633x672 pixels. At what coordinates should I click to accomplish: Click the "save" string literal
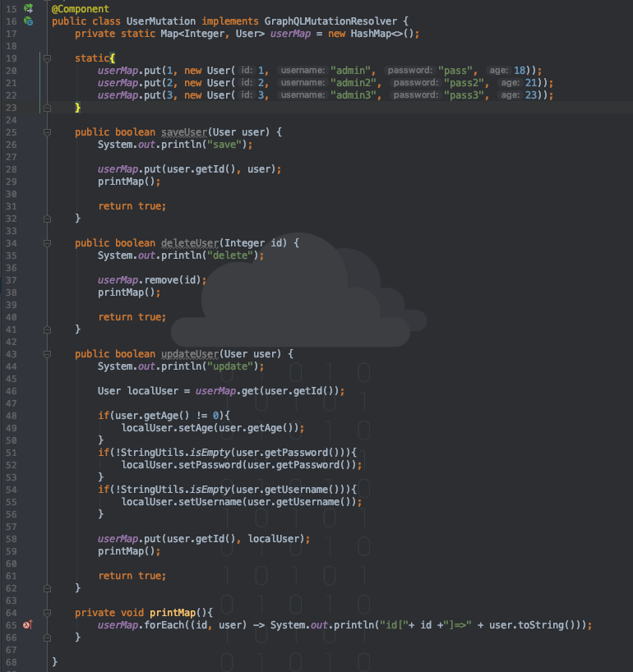pyautogui.click(x=224, y=145)
